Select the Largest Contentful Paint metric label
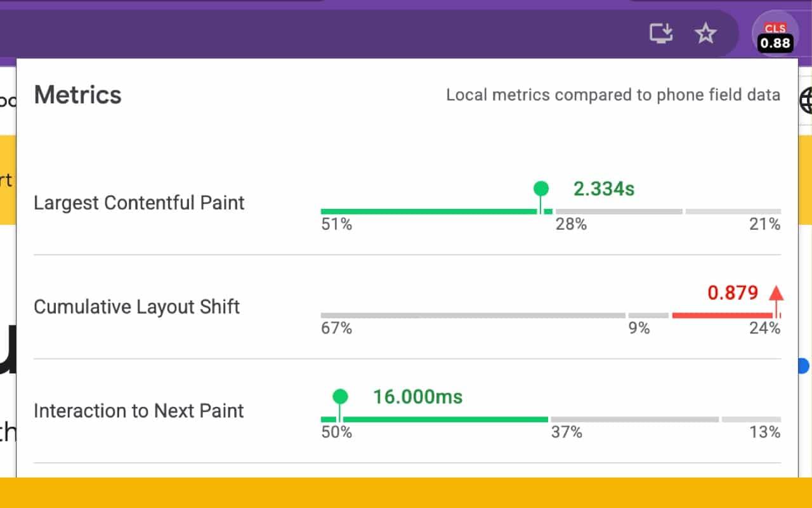The height and width of the screenshot is (508, 812). (139, 203)
